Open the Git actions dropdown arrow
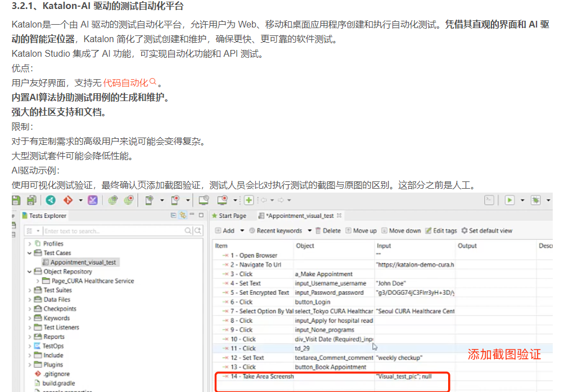 point(80,200)
